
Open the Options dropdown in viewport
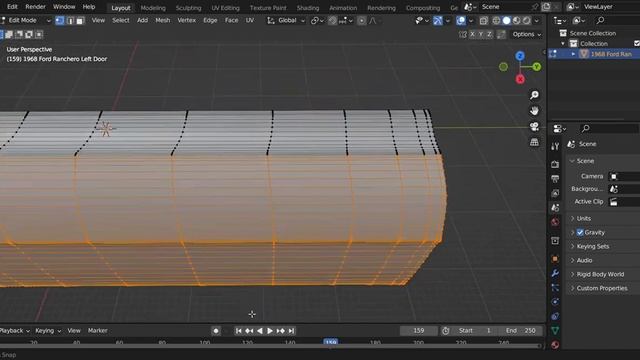tap(527, 34)
